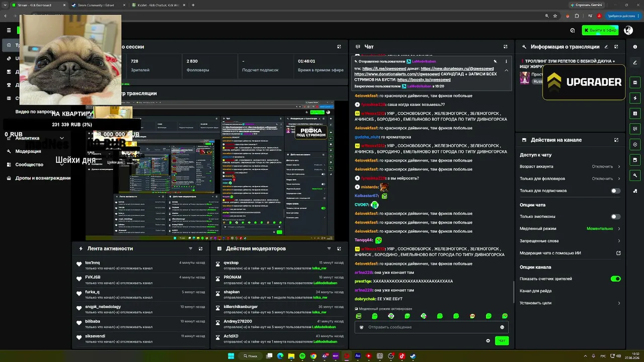Expand the Чат panel to fullscreen
644x362 pixels.
[506, 47]
